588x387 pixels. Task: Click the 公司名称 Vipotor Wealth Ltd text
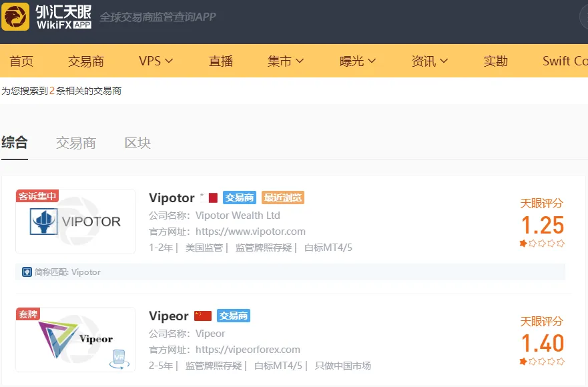point(214,216)
